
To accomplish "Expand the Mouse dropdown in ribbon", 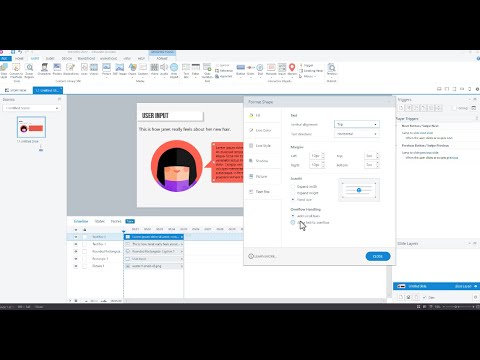I will pyautogui.click(x=307, y=76).
